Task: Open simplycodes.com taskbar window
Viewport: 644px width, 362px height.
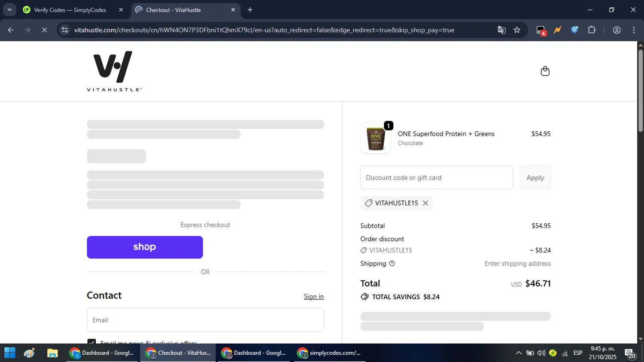Action: [x=329, y=353]
